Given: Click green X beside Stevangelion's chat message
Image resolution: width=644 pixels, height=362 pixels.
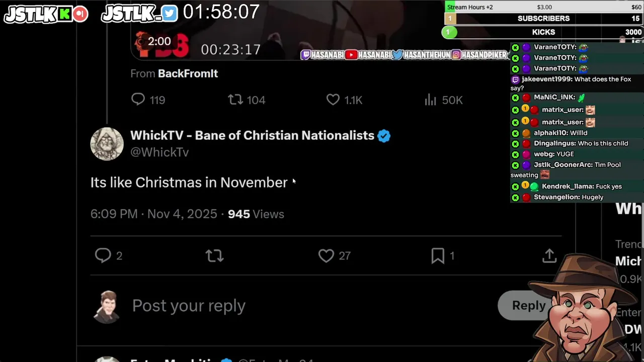Looking at the screenshot, I should tap(515, 198).
